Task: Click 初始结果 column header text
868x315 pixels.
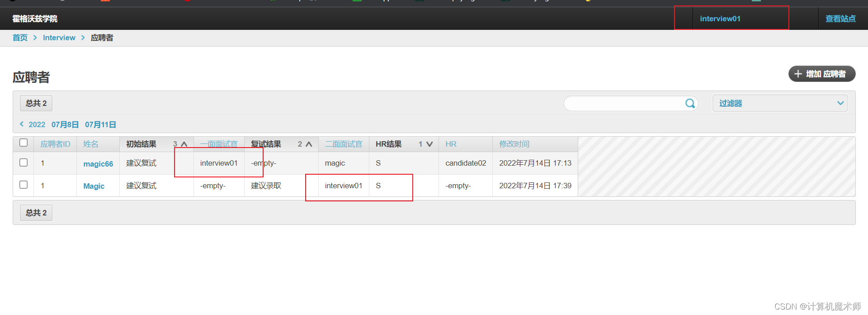Action: pos(141,144)
